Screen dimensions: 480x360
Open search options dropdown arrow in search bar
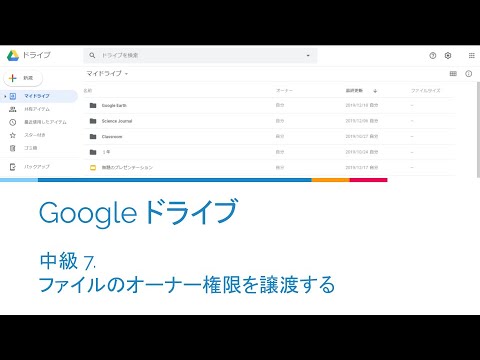click(308, 55)
